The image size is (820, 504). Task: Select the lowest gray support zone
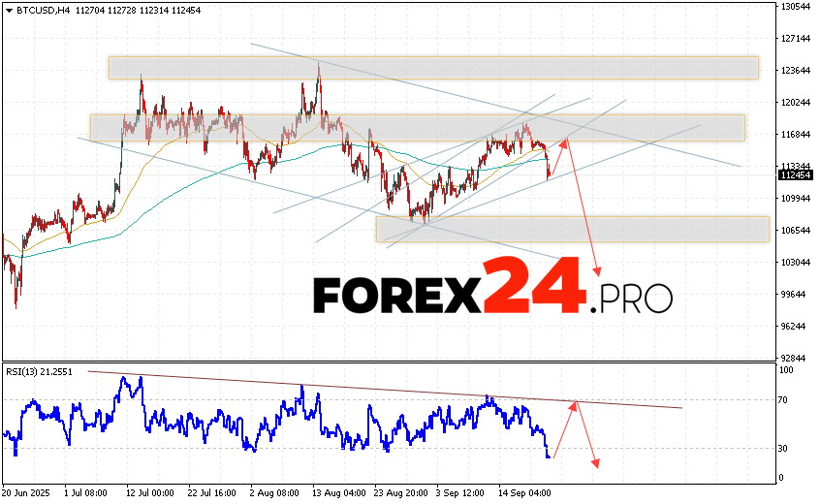[x=572, y=229]
